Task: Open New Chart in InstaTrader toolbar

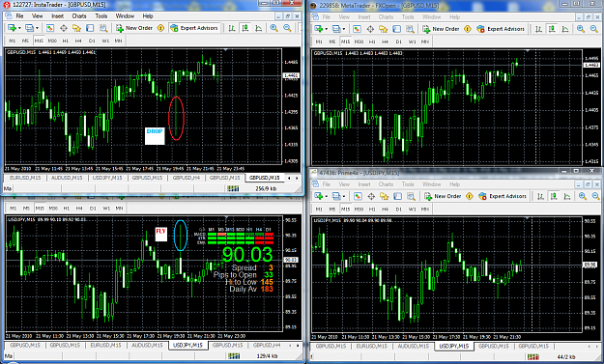Action: 12,28
